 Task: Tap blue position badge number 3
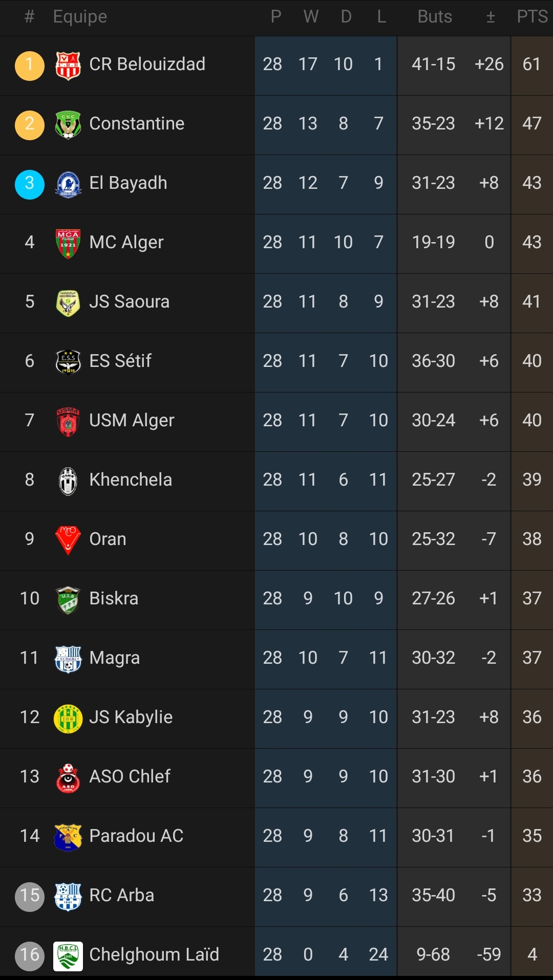[30, 184]
